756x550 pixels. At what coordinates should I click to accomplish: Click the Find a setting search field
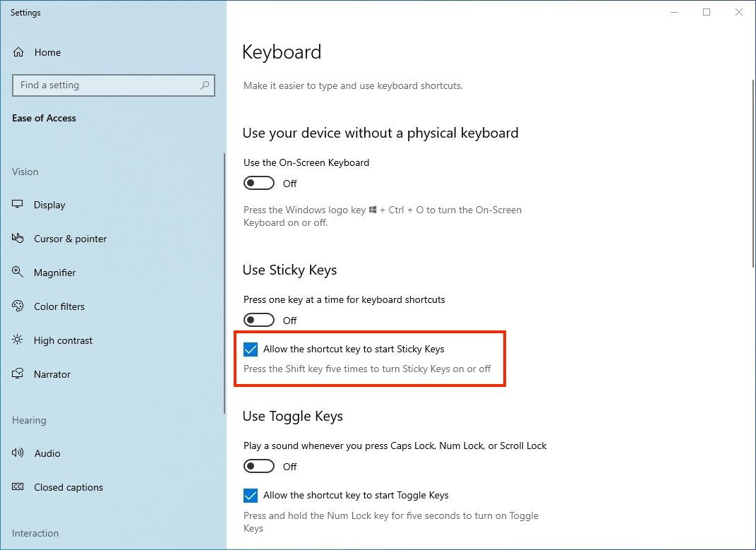[x=114, y=85]
